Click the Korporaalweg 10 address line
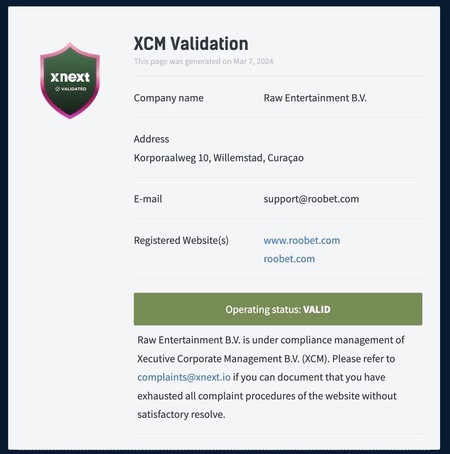This screenshot has width=450, height=454. (219, 158)
